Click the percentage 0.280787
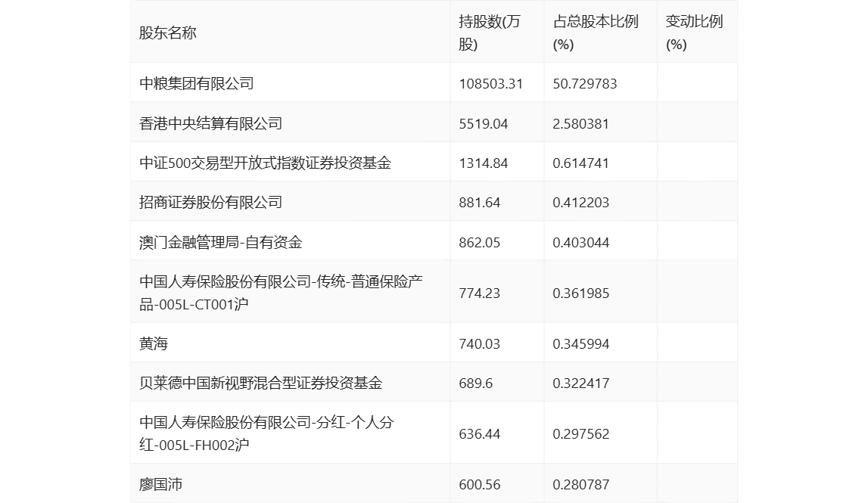Image resolution: width=868 pixels, height=503 pixels. point(580,484)
